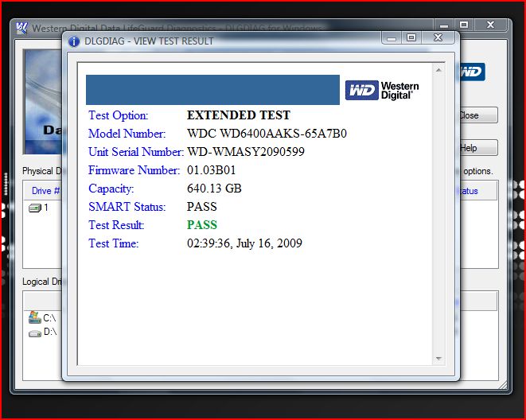Click the SMART Status: label
The height and width of the screenshot is (420, 526).
(127, 207)
